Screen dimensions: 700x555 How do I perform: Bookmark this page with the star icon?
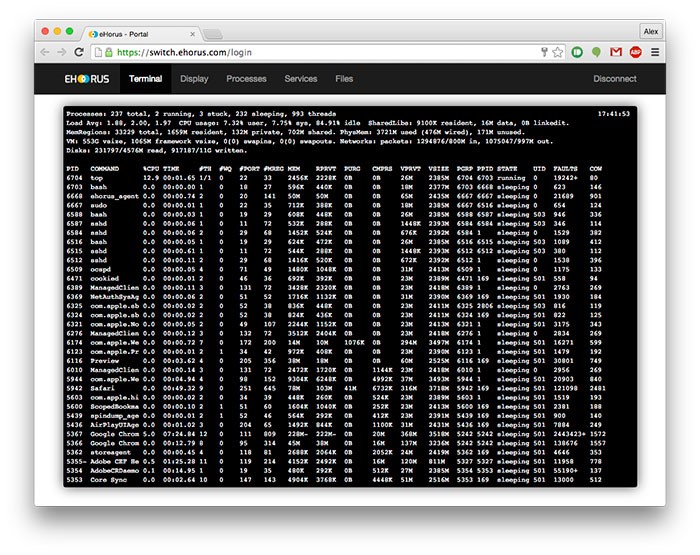point(558,52)
